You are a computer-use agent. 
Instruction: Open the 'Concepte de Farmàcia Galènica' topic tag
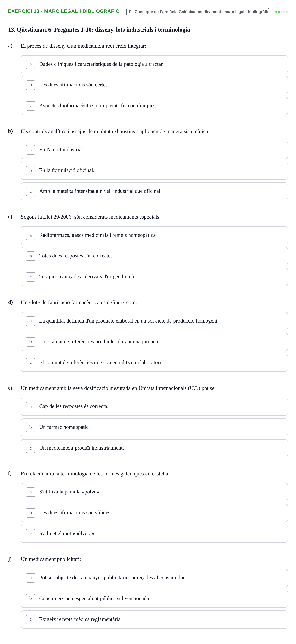(197, 12)
